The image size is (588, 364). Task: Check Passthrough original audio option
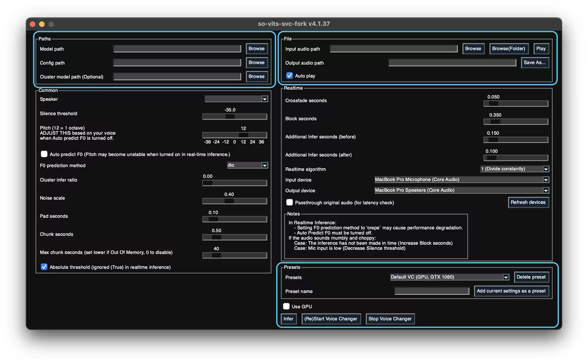tap(290, 203)
